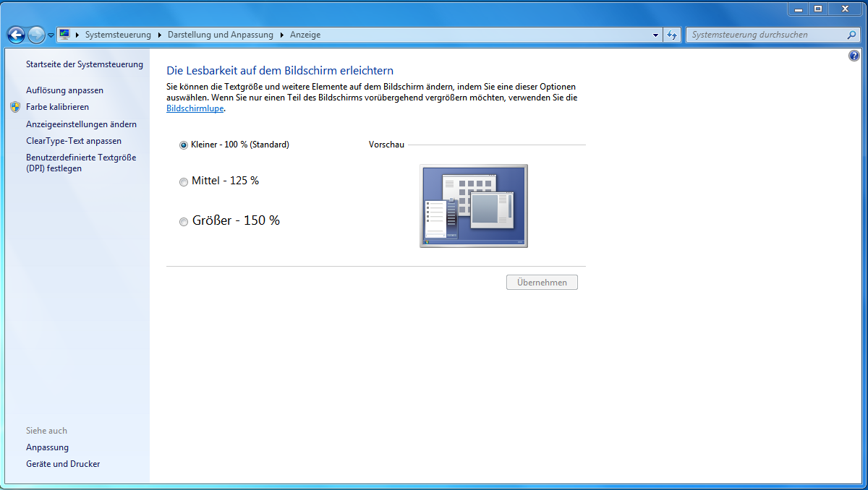Expand the arrow after Darstellung und Anpassung breadcrumb
868x490 pixels.
[x=282, y=35]
